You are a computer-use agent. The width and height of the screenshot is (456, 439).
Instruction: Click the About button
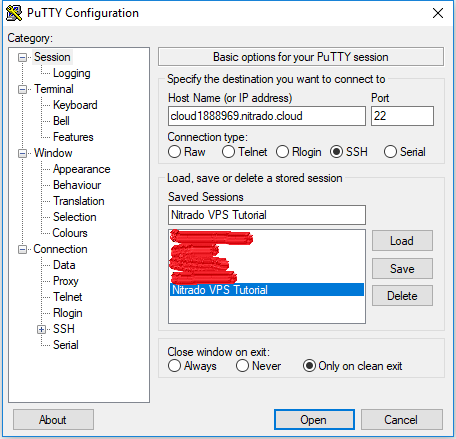pyautogui.click(x=53, y=420)
